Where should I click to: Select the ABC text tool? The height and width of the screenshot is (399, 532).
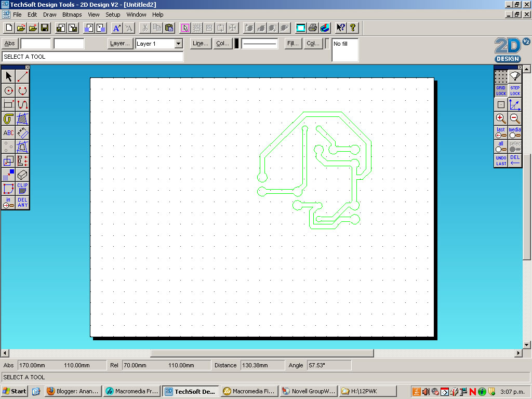pyautogui.click(x=8, y=133)
